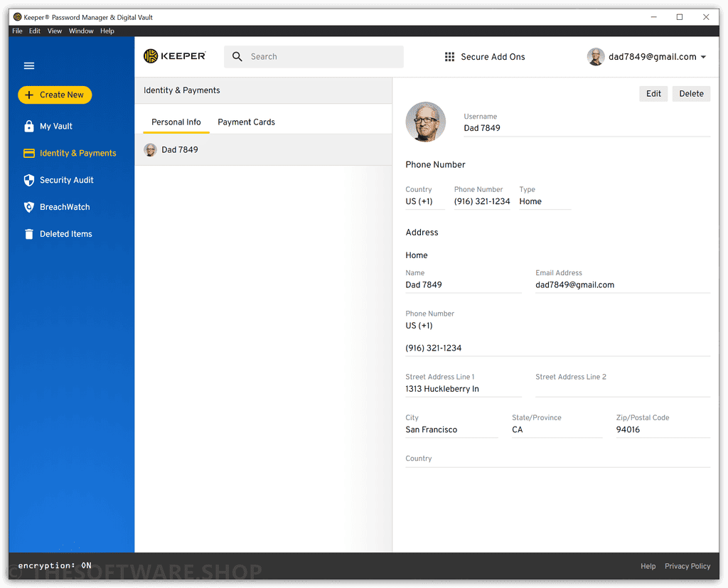Minimize the Keeper window
The width and height of the screenshot is (728, 588).
click(654, 17)
